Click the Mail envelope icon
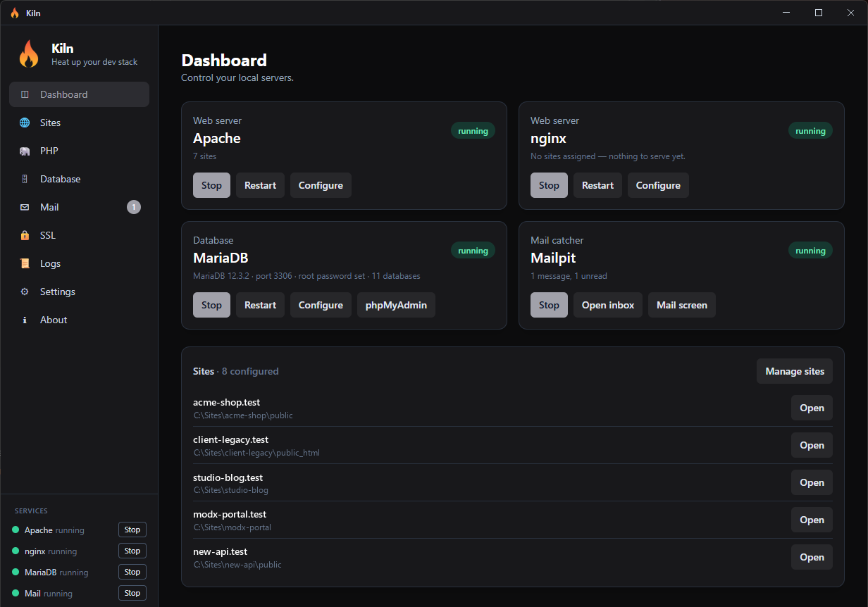Screen dimensions: 868x607 click(25, 207)
